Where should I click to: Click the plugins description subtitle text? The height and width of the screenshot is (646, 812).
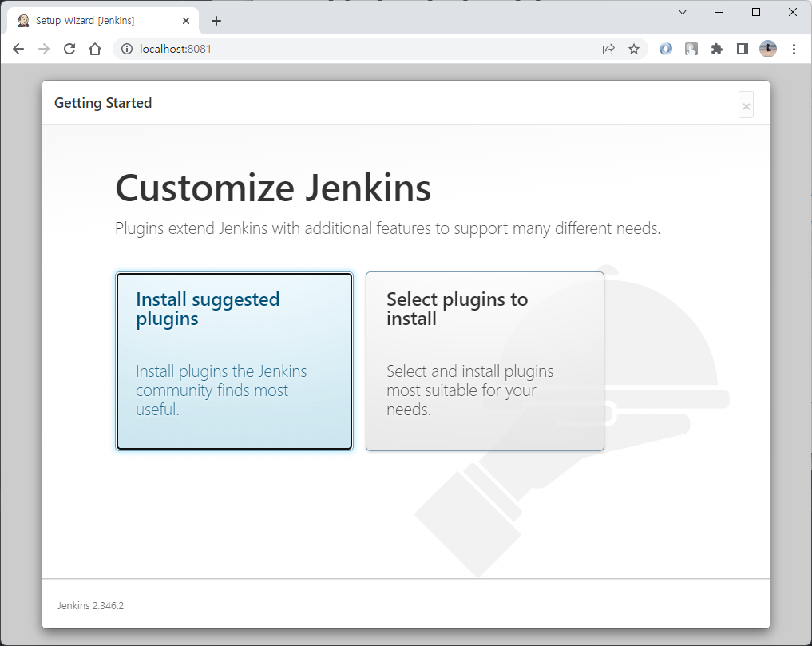(x=388, y=228)
